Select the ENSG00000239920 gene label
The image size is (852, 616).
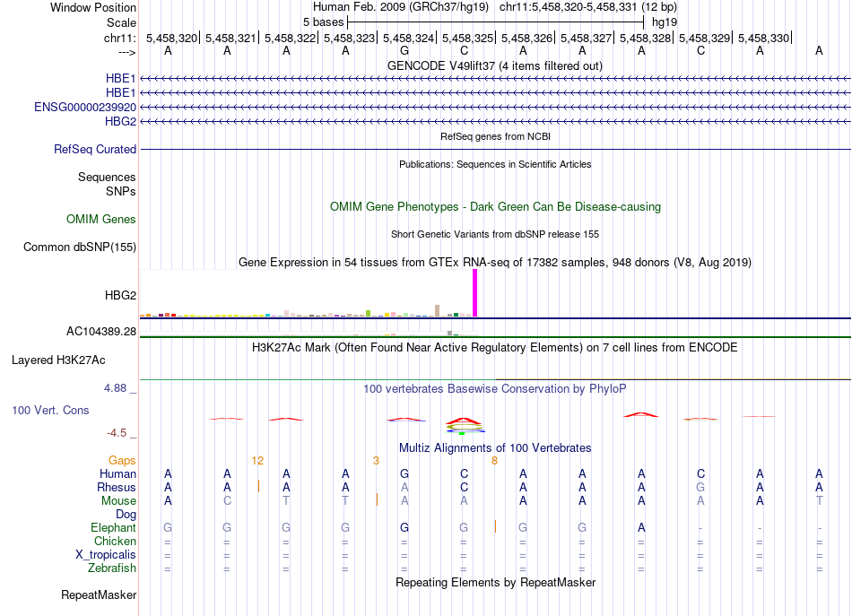click(85, 107)
